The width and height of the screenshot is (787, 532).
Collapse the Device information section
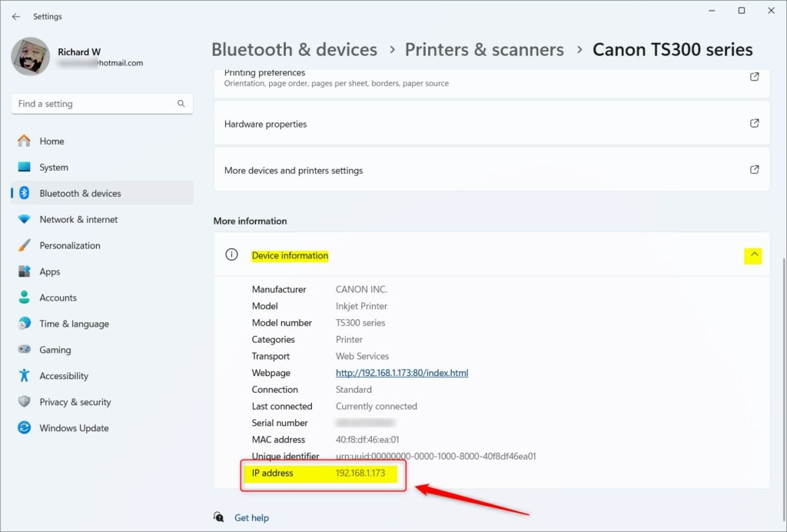pos(752,255)
